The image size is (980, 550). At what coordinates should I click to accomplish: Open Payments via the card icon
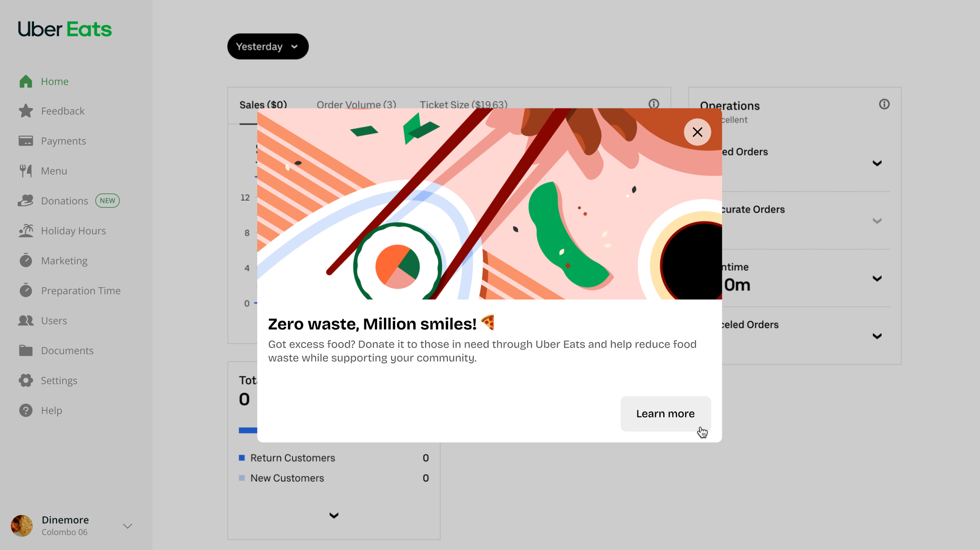click(26, 141)
